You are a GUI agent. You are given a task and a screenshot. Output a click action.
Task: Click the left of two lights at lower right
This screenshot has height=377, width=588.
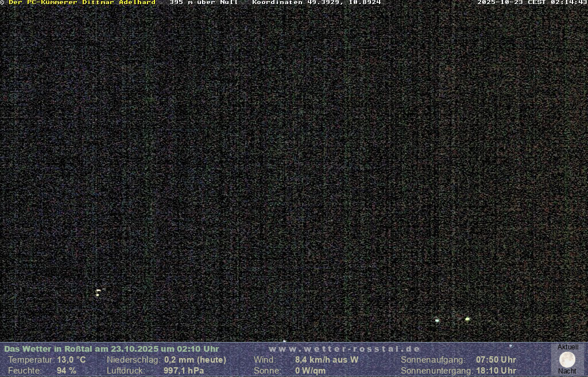[437, 320]
